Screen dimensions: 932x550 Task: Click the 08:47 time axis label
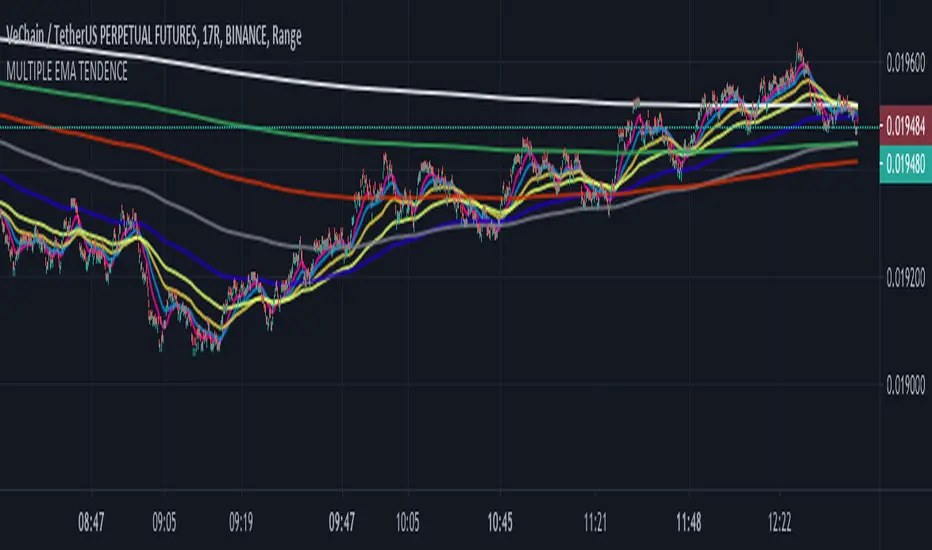pos(91,523)
